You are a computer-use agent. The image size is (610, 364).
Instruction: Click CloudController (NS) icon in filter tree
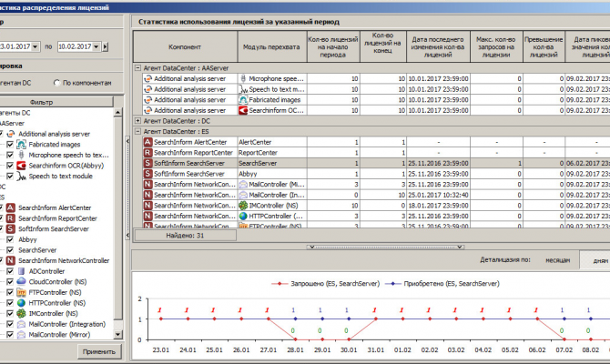tap(21, 281)
